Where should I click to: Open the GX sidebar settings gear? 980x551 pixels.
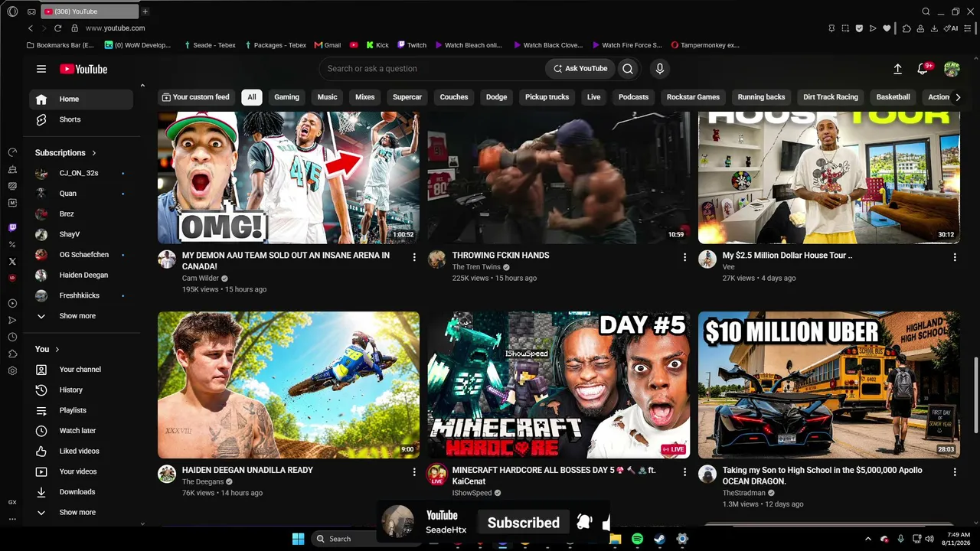12,371
